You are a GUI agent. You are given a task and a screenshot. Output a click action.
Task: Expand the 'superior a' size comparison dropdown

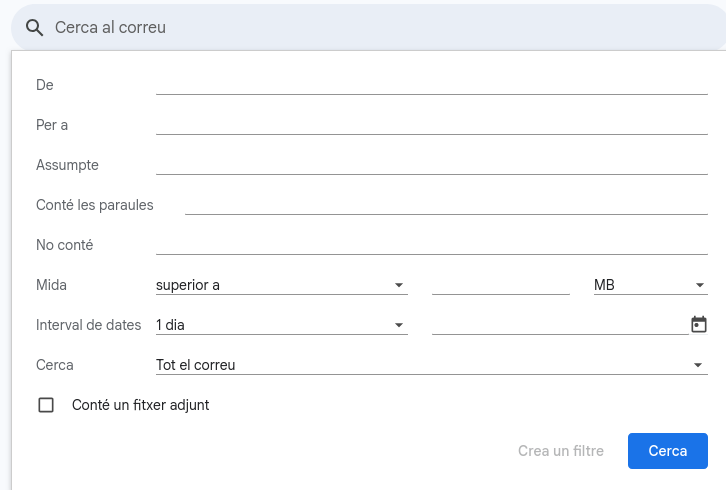click(281, 285)
